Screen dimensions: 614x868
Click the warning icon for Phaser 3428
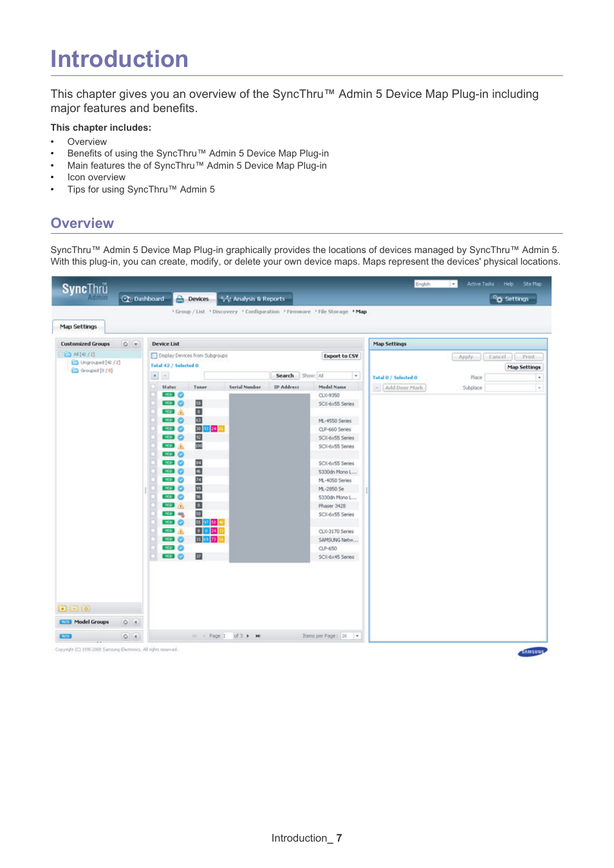point(181,505)
